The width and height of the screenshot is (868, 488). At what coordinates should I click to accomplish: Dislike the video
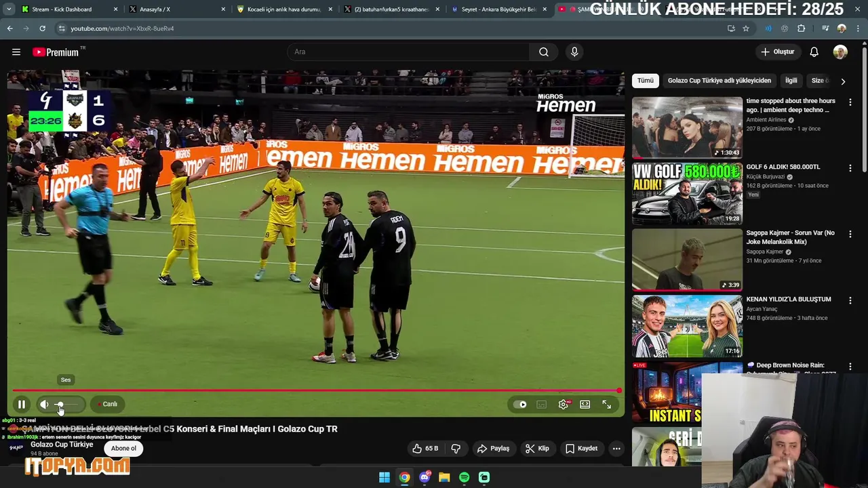pyautogui.click(x=456, y=449)
